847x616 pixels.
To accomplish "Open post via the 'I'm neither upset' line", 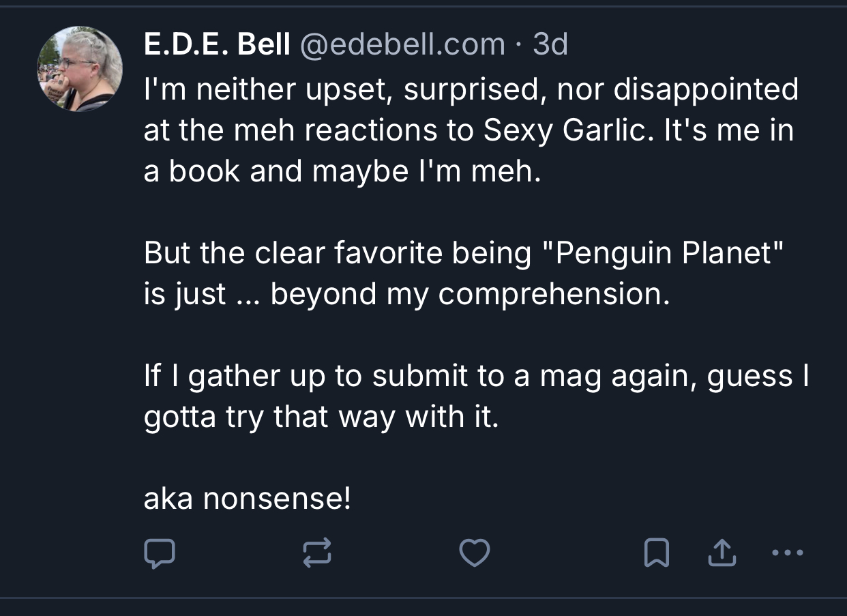I will [x=471, y=89].
